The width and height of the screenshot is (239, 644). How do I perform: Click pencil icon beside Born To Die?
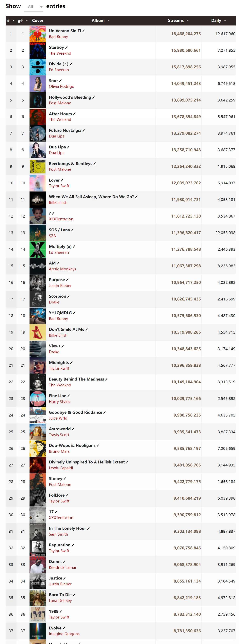74,595
